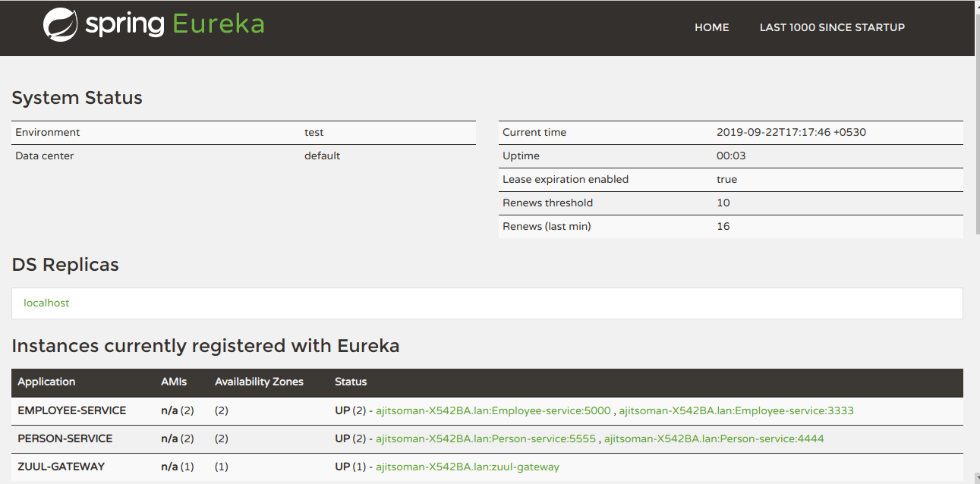980x484 pixels.
Task: Select availability zones (1) in ZUUL-GATEWAY row
Action: [222, 467]
